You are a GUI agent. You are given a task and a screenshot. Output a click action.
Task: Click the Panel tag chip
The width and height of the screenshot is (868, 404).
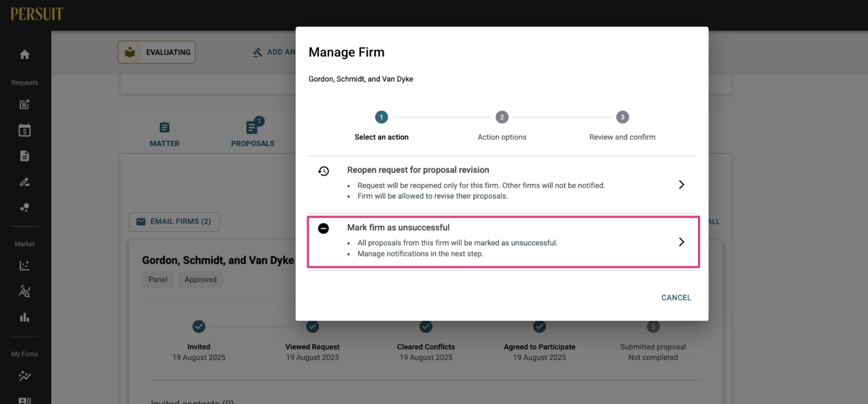[158, 280]
